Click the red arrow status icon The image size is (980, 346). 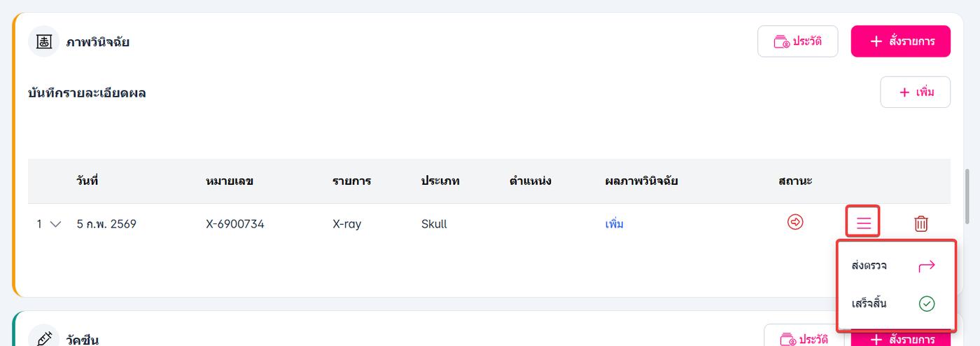click(795, 222)
